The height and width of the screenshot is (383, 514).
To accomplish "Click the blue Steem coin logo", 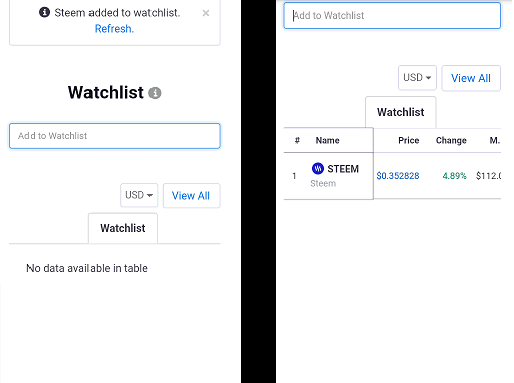I will [318, 168].
